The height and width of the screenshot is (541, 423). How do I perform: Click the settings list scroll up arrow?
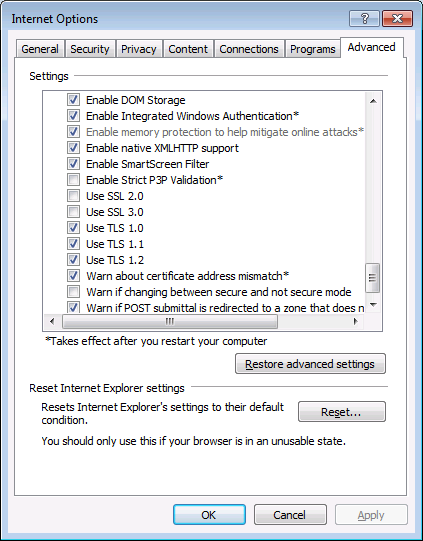coord(373,101)
